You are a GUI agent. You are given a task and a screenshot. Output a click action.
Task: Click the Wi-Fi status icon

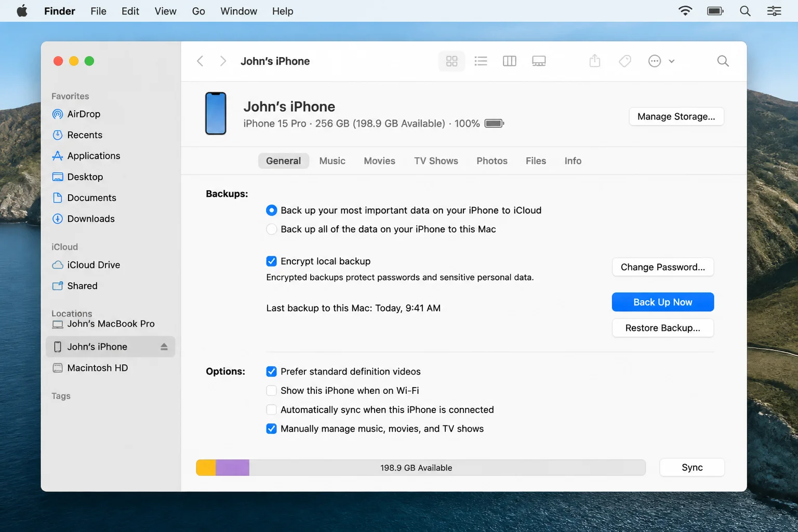685,11
